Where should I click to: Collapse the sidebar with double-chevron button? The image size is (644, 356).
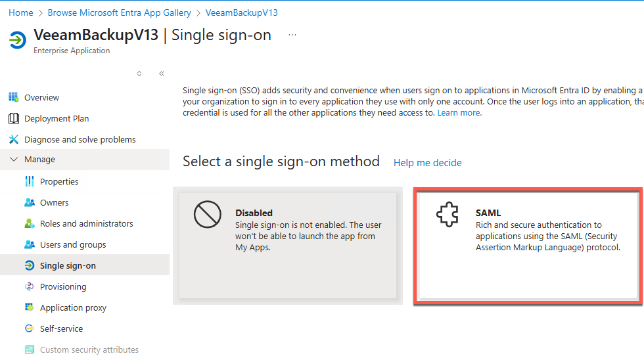[162, 74]
